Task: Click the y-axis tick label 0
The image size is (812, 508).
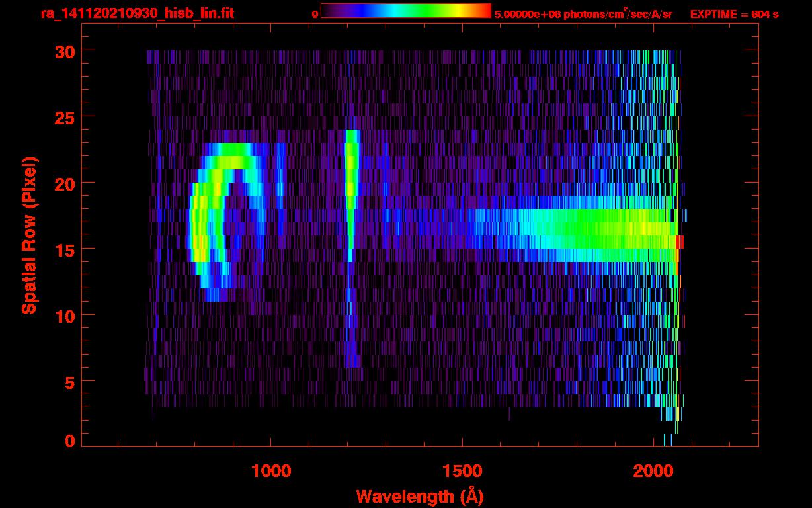Action: point(69,441)
